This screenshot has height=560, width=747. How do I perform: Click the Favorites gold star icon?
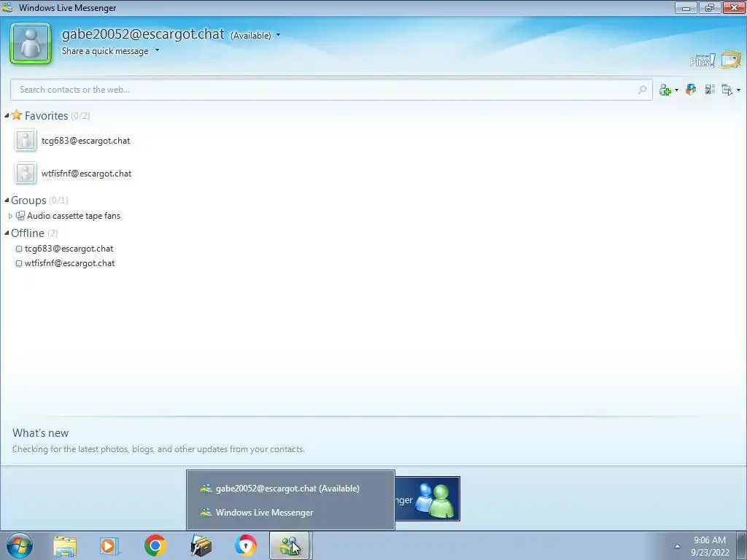click(17, 114)
